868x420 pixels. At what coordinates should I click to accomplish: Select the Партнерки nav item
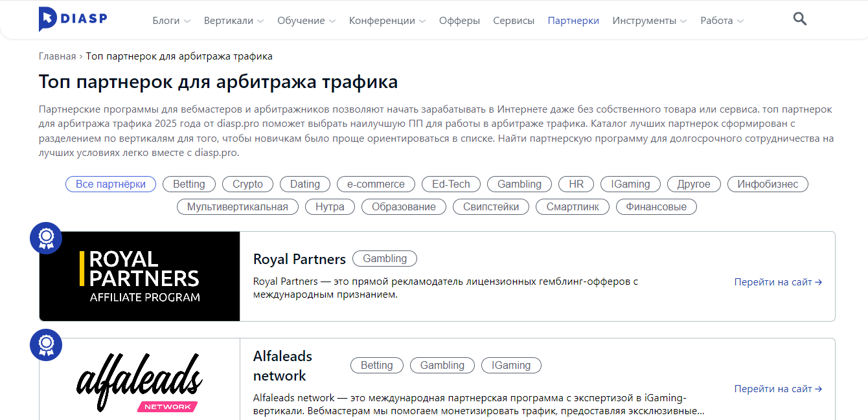tap(573, 21)
